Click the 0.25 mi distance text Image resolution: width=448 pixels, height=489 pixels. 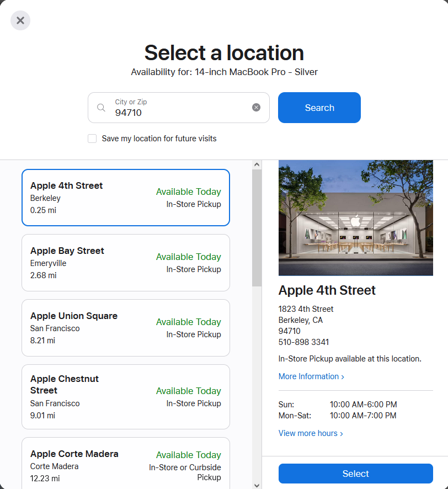pos(44,210)
